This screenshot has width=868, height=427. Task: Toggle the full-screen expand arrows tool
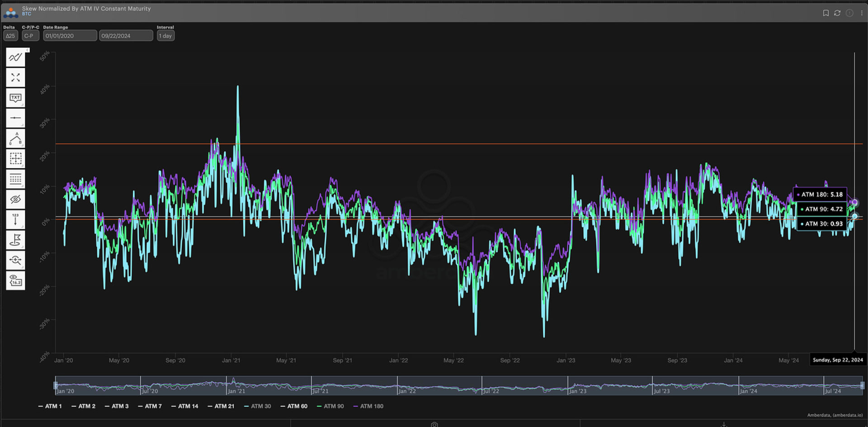15,78
